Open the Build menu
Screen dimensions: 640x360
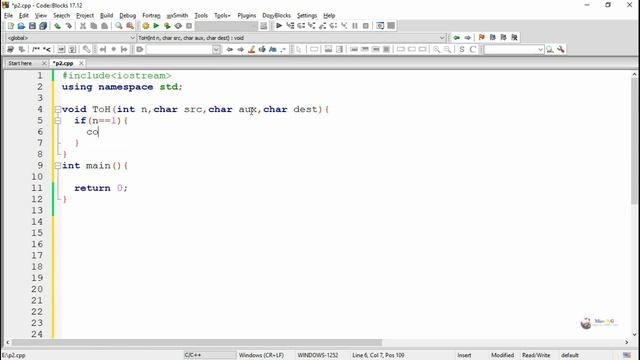pos(107,16)
